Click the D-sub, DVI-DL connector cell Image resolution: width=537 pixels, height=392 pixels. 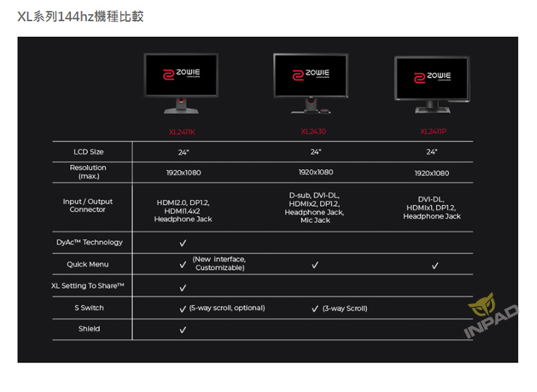click(314, 208)
